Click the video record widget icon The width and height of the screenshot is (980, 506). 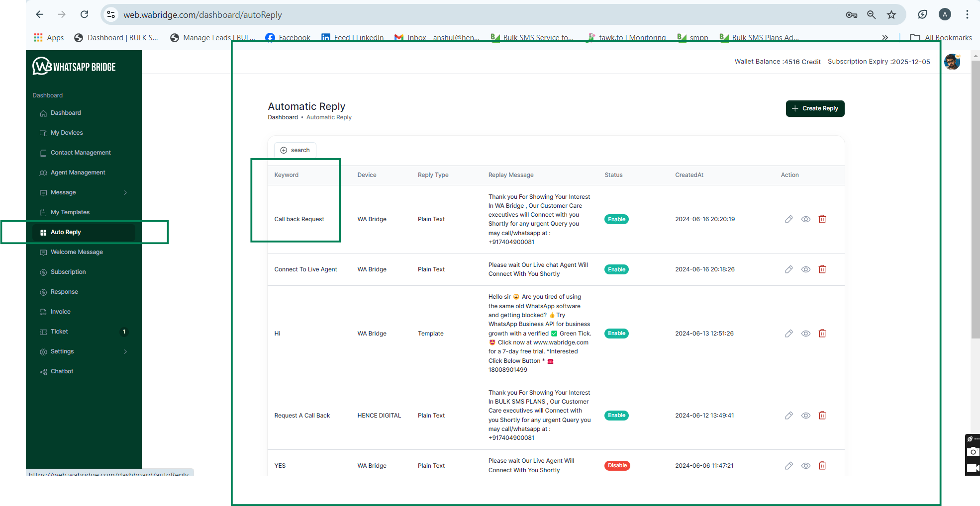[x=973, y=468]
